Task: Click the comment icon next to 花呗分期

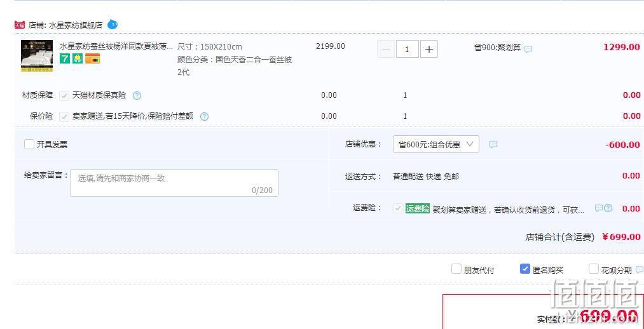Action: [x=639, y=270]
